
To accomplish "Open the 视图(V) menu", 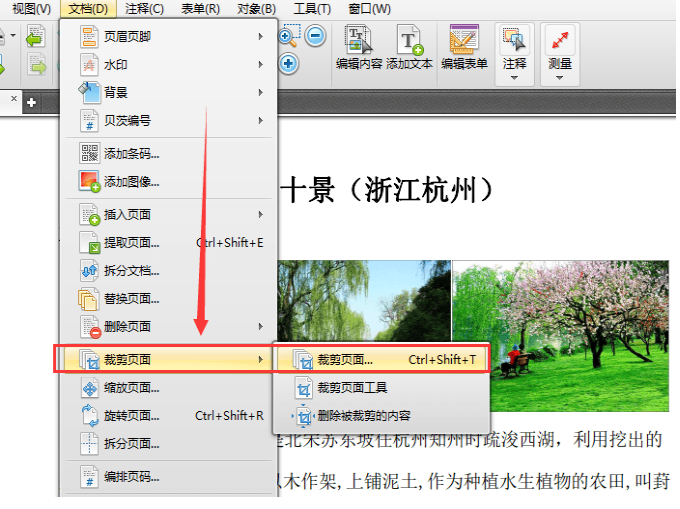I will point(31,9).
